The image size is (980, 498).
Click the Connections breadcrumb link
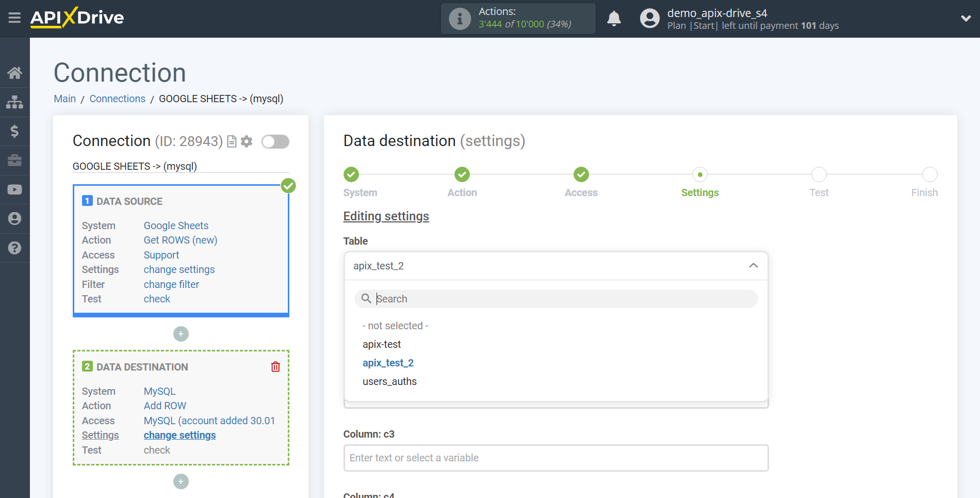pyautogui.click(x=118, y=99)
